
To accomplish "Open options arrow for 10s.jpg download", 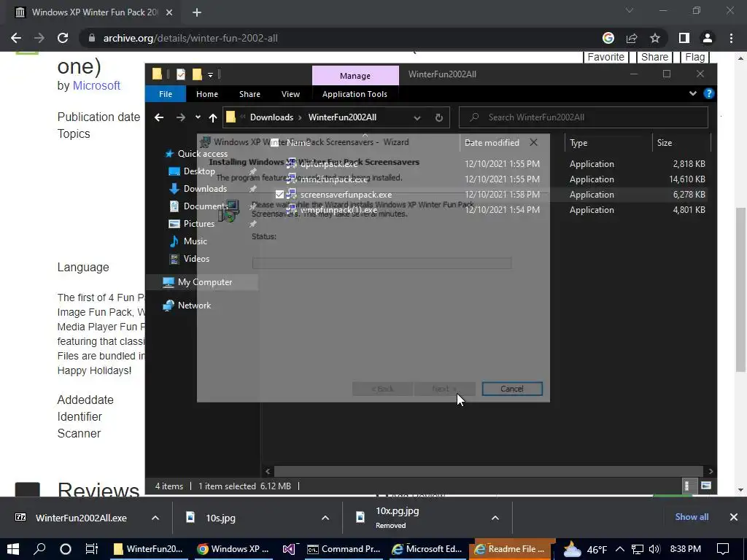I will [x=325, y=518].
